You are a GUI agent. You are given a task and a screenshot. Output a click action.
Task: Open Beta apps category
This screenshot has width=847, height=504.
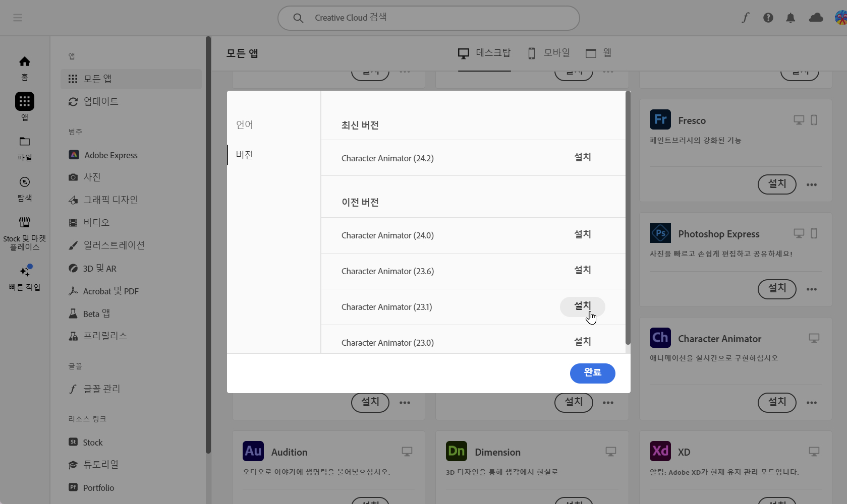(131, 314)
